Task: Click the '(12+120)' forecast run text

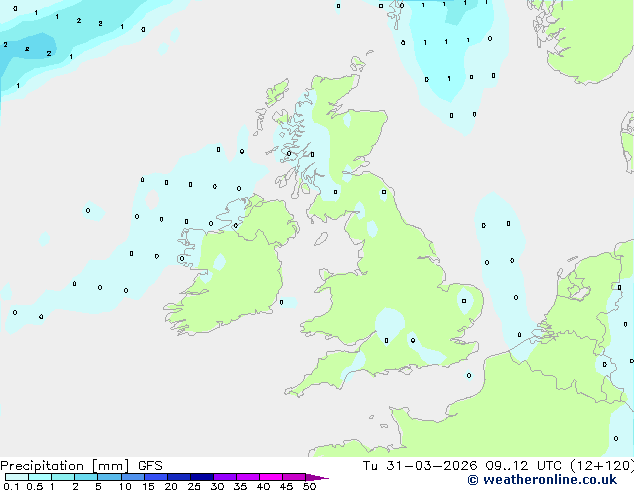Action: click(x=602, y=466)
